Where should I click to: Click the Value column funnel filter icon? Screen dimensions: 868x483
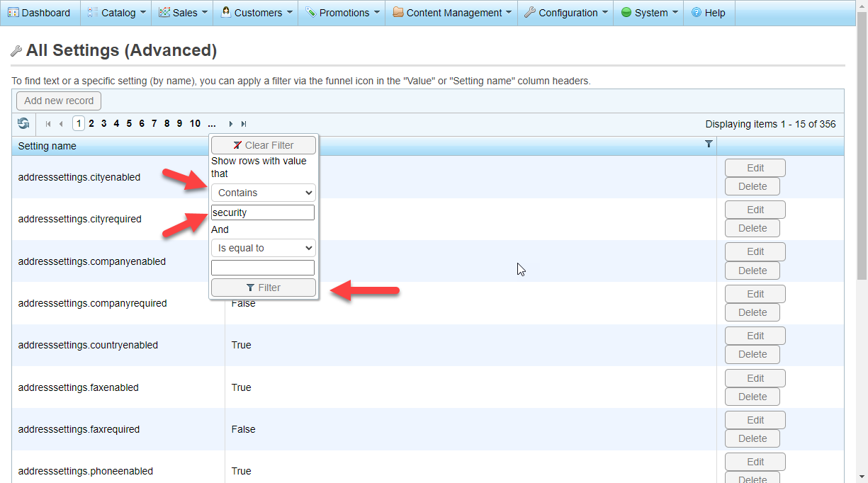coord(709,144)
